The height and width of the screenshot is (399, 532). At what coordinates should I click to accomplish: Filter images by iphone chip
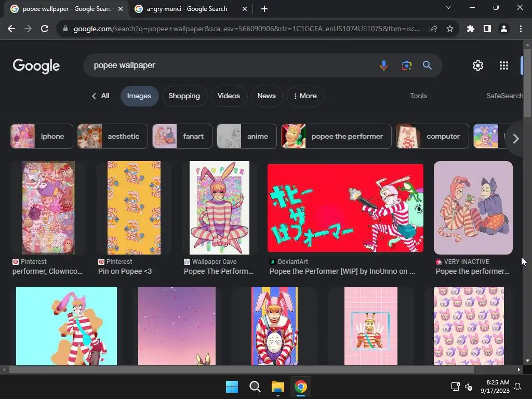[x=42, y=137]
